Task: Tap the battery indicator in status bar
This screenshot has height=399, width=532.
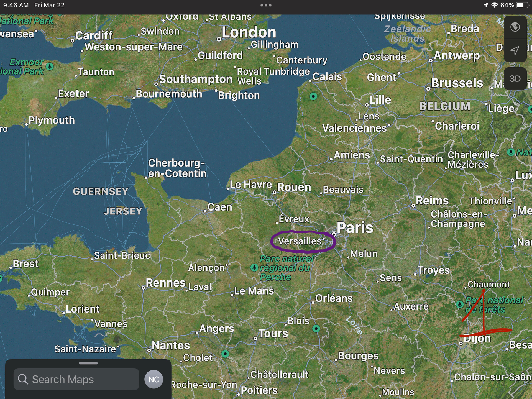Action: [522, 5]
